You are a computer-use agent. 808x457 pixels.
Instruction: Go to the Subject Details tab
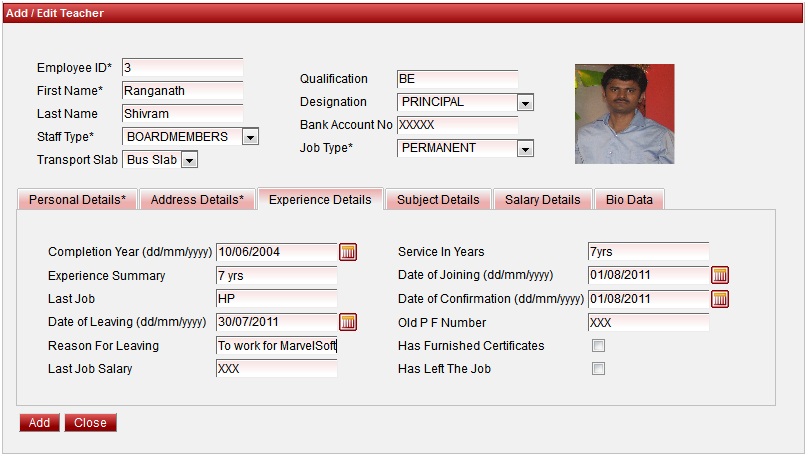pyautogui.click(x=439, y=200)
